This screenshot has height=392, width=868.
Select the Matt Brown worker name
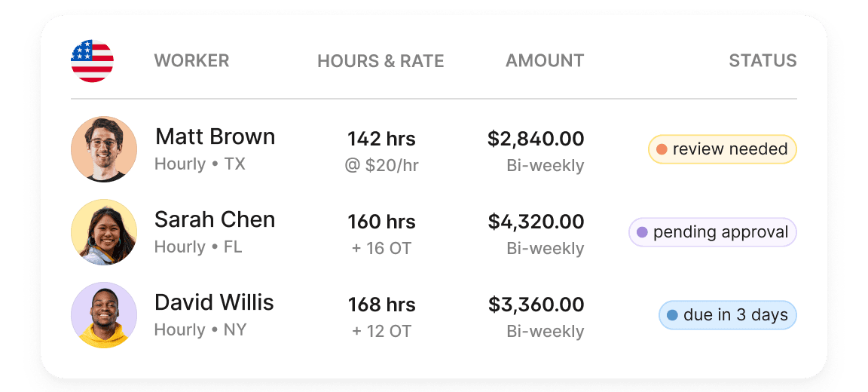pyautogui.click(x=215, y=137)
